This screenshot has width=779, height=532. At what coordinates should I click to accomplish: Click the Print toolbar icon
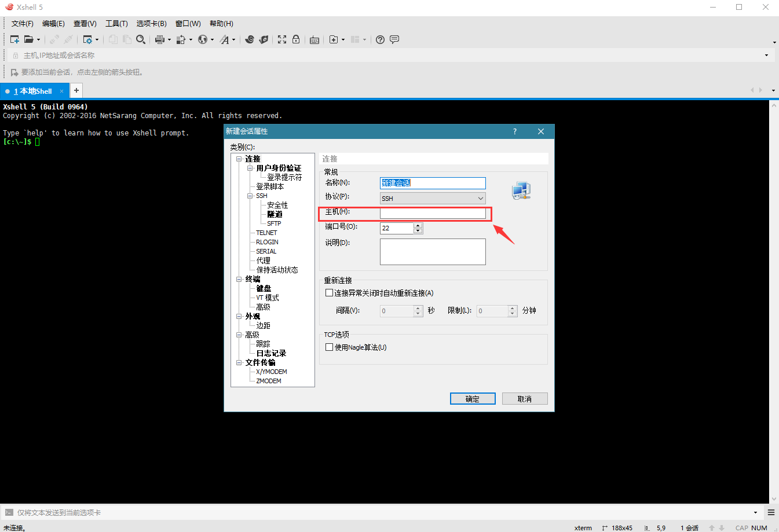[159, 39]
